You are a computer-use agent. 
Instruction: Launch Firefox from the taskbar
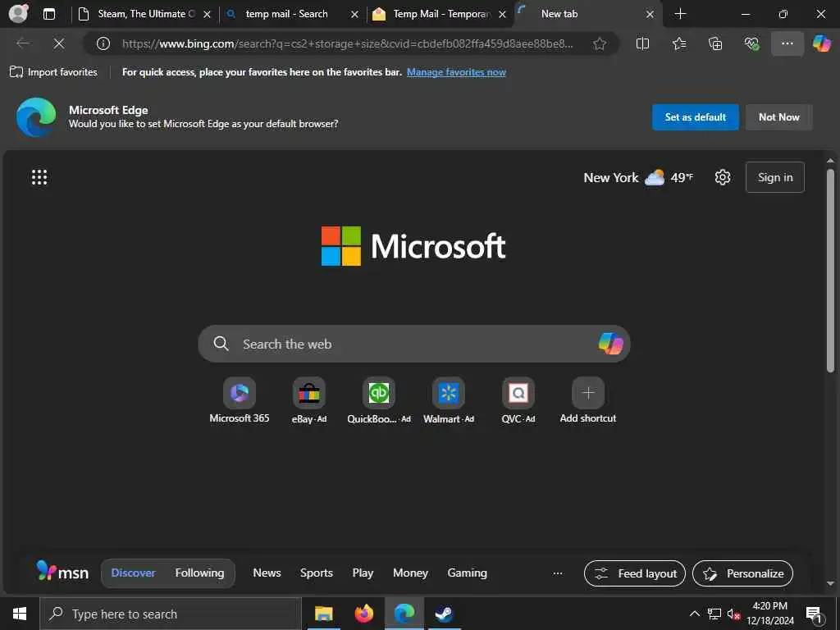363,614
